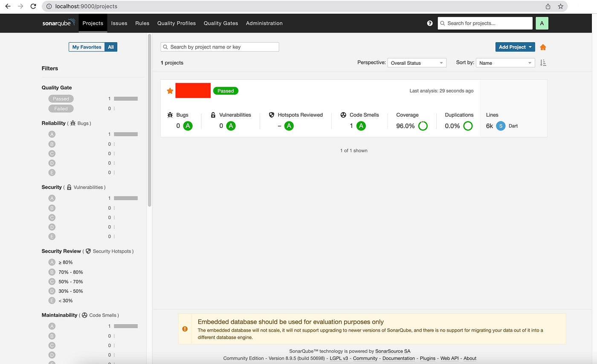Unfavorite project with orange star
Image resolution: width=597 pixels, height=364 pixels.
(170, 91)
